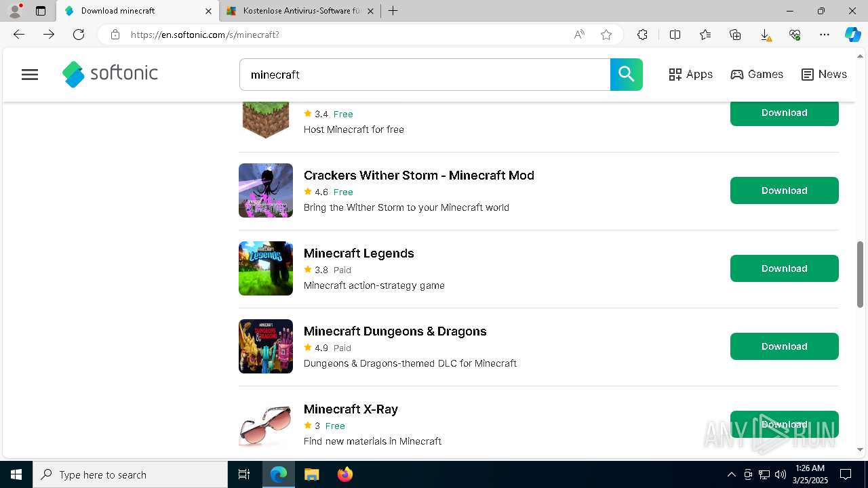The image size is (868, 488).
Task: Click the grass block thumbnail
Action: (266, 119)
